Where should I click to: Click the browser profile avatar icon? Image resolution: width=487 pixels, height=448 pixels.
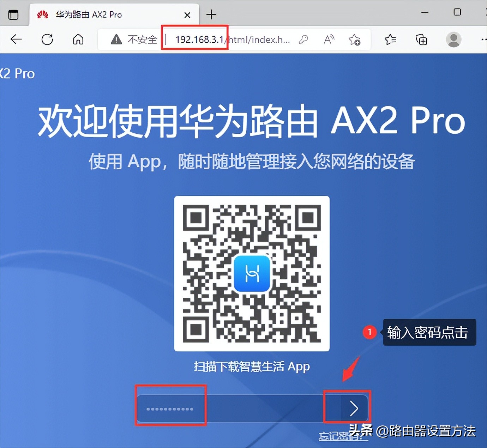tap(453, 40)
